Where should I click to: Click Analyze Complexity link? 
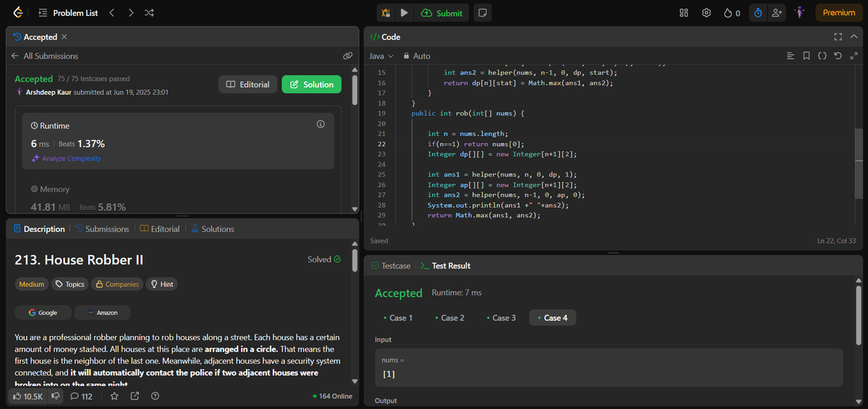coord(67,159)
